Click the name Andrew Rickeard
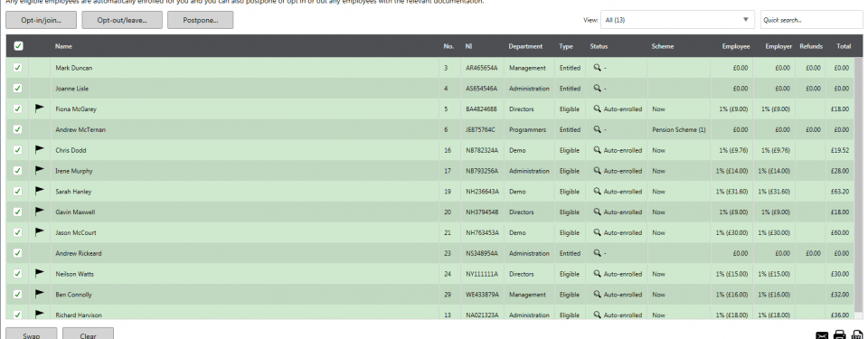The image size is (868, 339). [78, 253]
